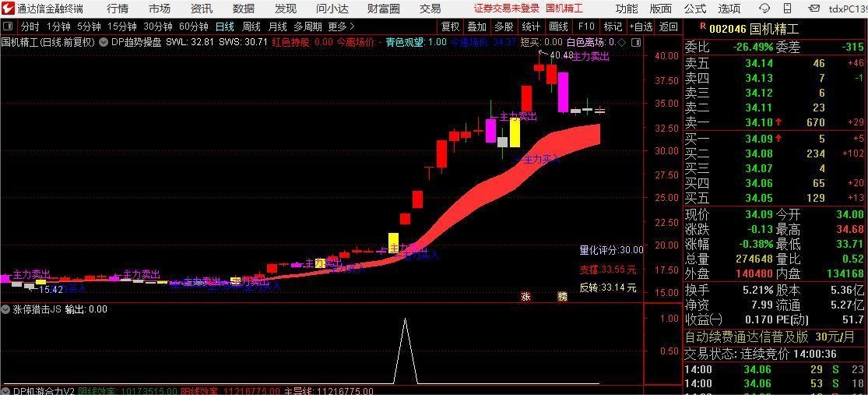Open the 数据 menu
The width and height of the screenshot is (868, 395).
coord(244,9)
